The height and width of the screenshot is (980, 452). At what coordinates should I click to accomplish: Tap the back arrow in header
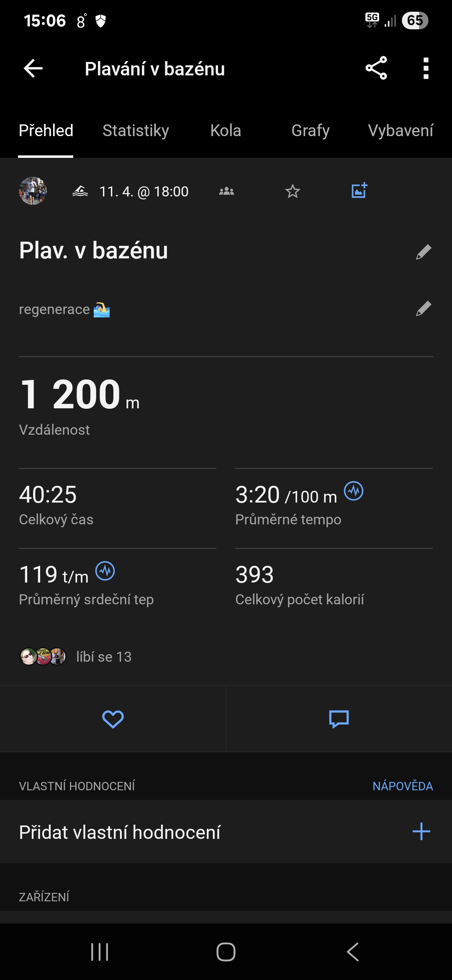click(33, 69)
